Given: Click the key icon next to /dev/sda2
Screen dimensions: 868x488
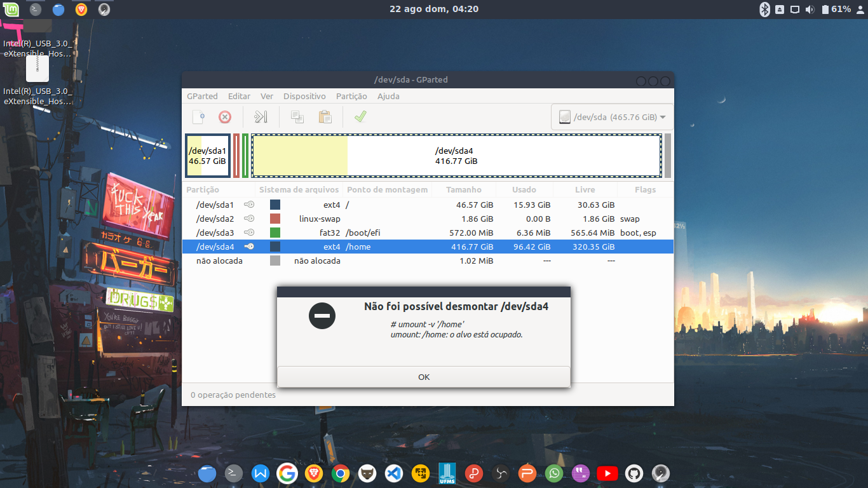Looking at the screenshot, I should [x=249, y=219].
